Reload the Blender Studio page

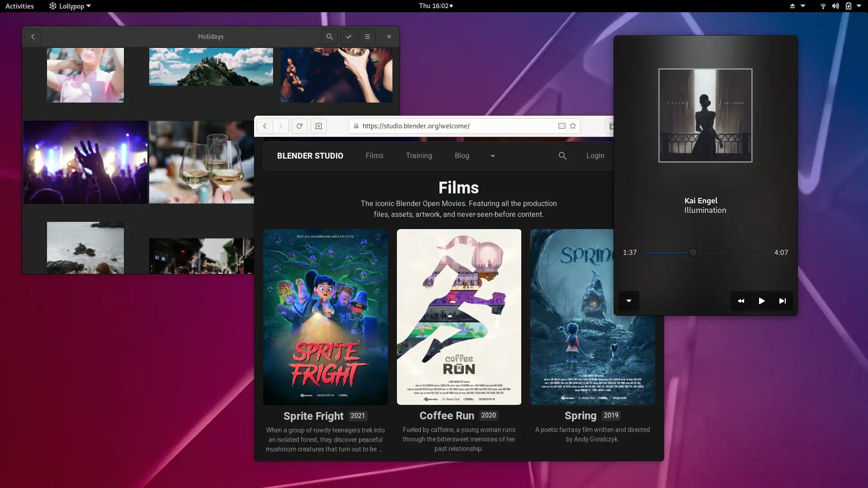pyautogui.click(x=299, y=126)
